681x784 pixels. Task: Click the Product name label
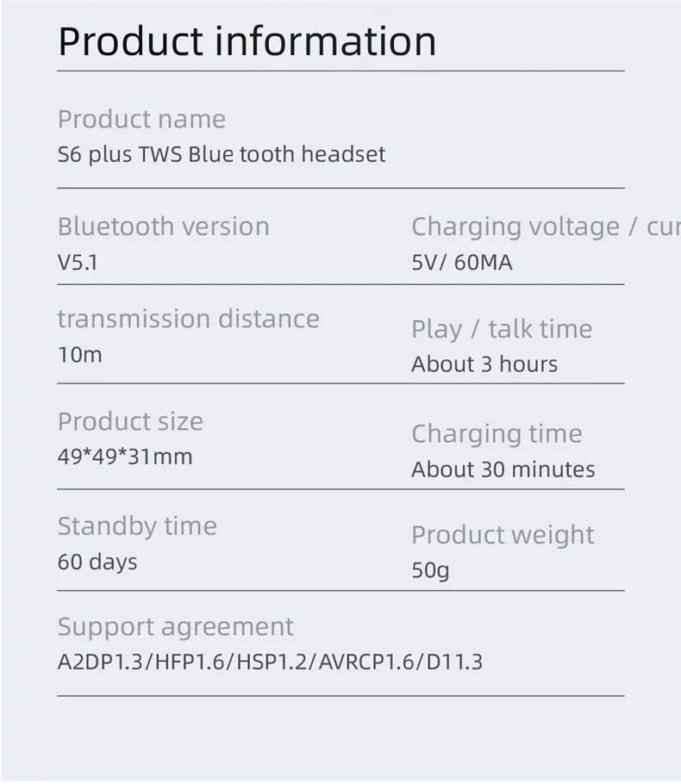(x=141, y=119)
